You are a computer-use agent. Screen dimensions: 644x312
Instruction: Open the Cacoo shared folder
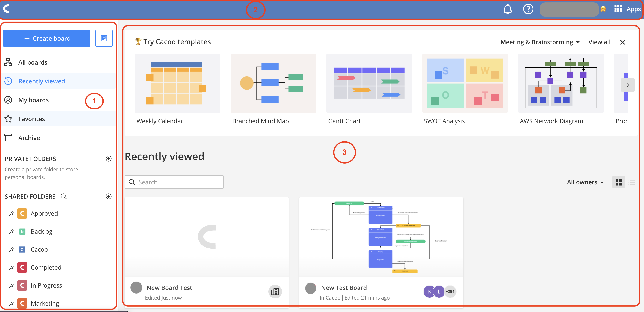tap(39, 250)
